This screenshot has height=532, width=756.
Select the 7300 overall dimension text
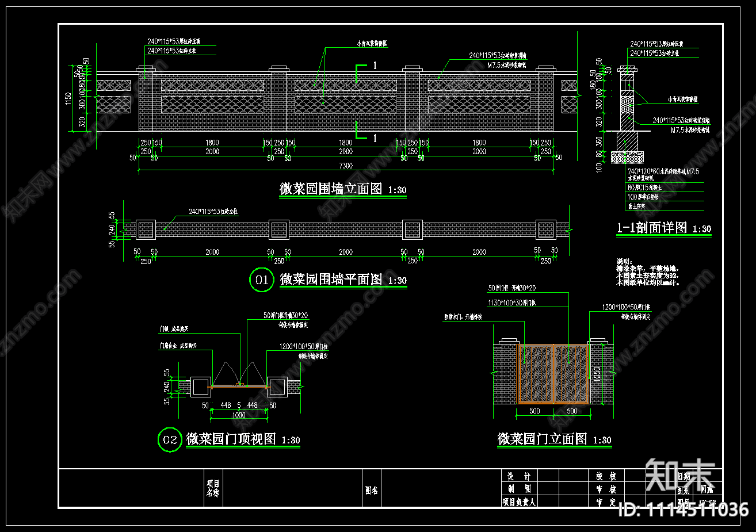(x=346, y=166)
